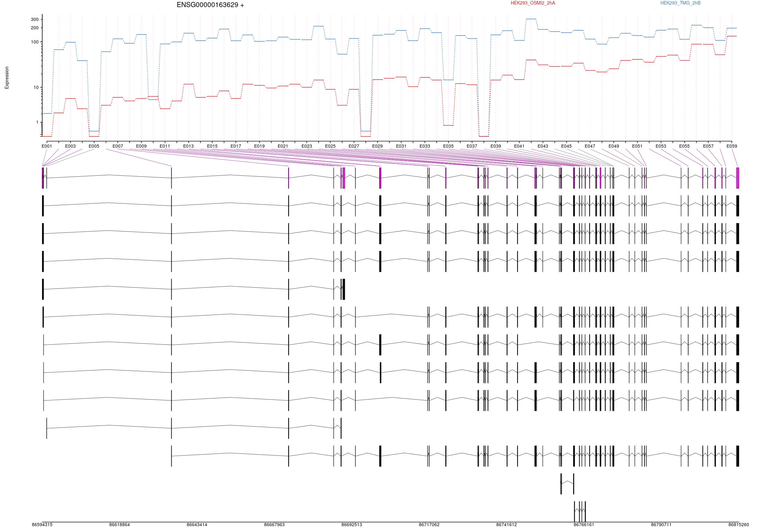
Task: Click exon label E041
Action: pos(519,146)
